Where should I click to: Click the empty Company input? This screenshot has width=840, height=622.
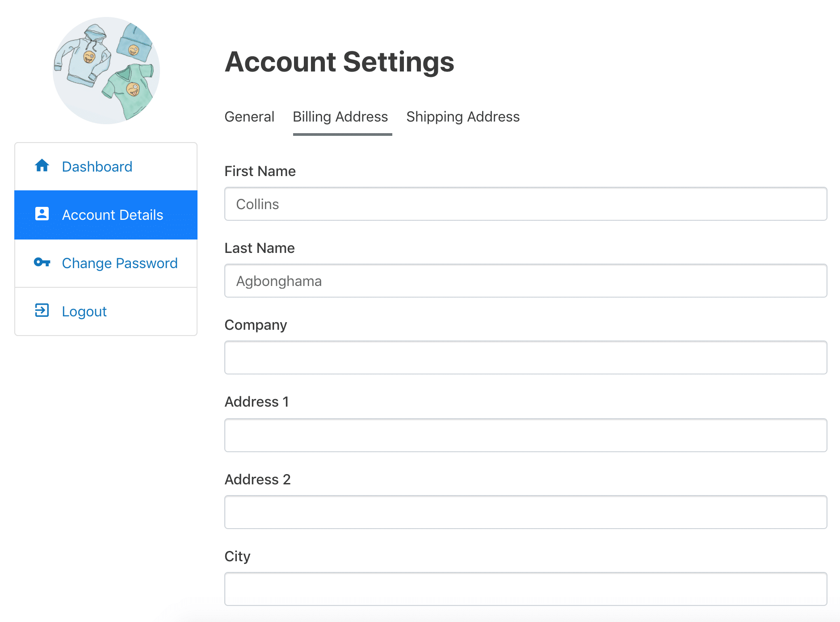coord(525,357)
